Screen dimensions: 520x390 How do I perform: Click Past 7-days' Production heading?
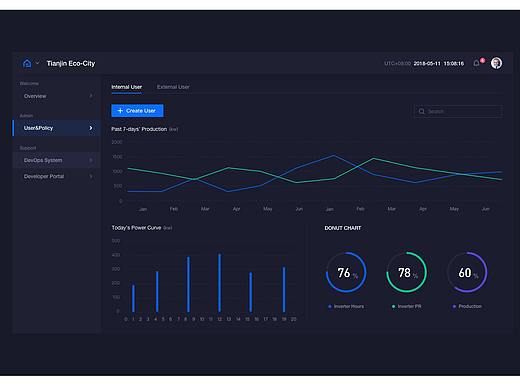coord(139,129)
